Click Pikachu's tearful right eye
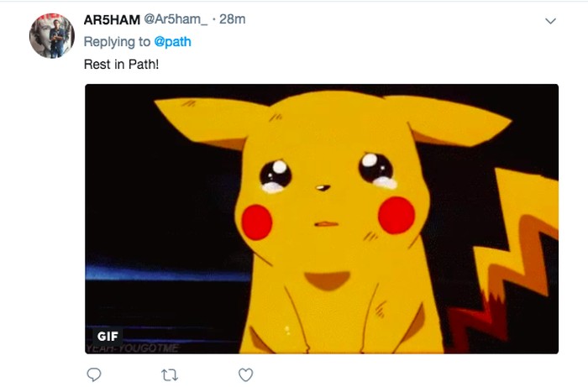The height and width of the screenshot is (387, 588). coord(375,169)
